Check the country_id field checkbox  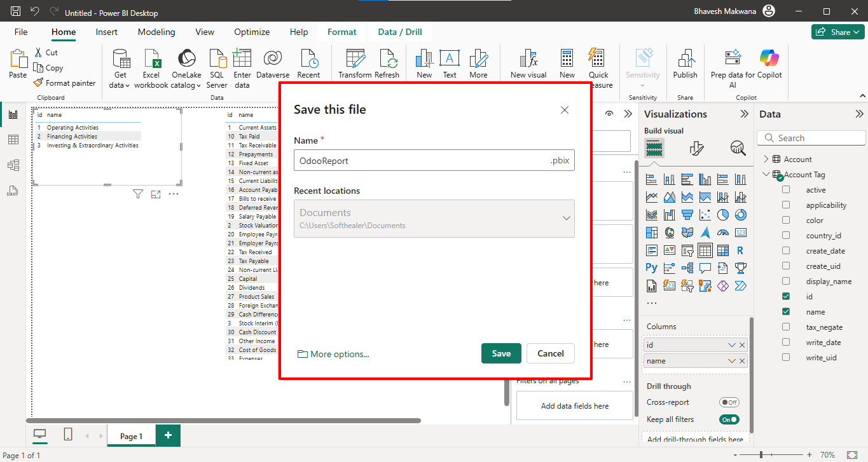point(786,236)
